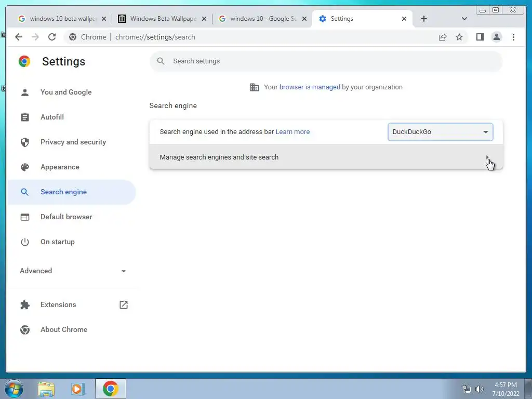Click the Chrome site info chip
The width and height of the screenshot is (532, 399).
click(87, 37)
